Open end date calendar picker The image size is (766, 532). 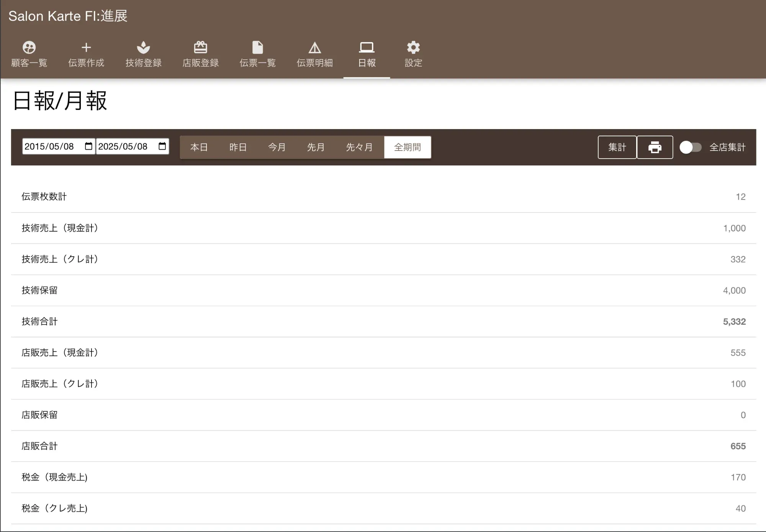tap(162, 146)
